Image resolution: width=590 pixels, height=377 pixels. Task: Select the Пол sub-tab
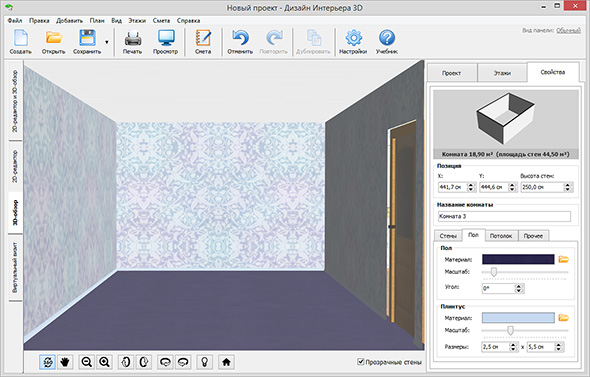click(x=473, y=235)
